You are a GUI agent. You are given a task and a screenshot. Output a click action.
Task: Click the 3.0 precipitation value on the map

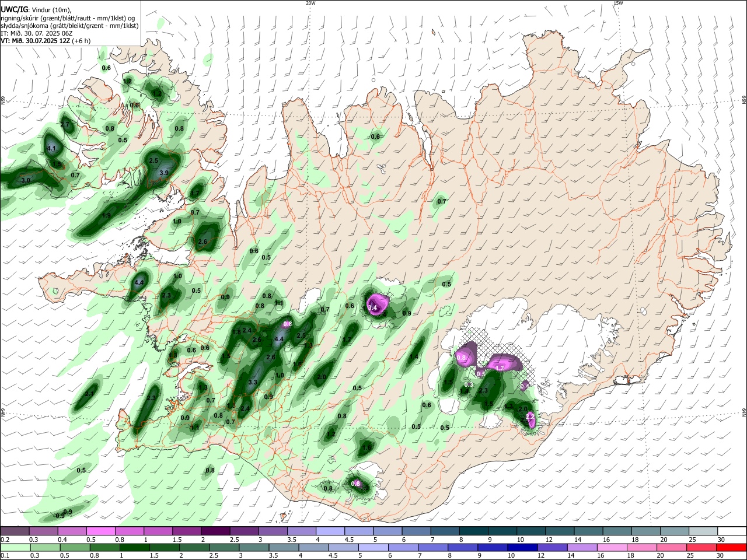[26, 181]
